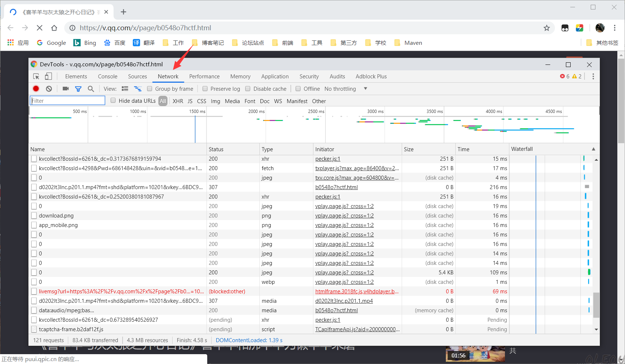Open the network search magnifier
Viewport: 625px width, 364px height.
point(91,89)
